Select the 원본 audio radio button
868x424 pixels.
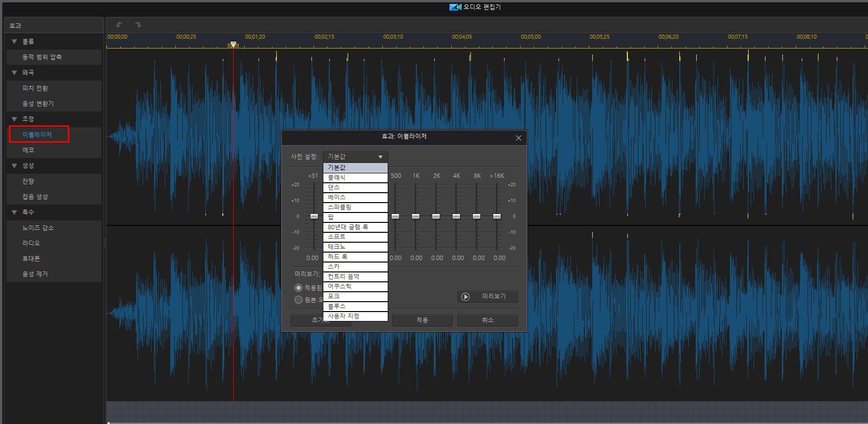299,300
